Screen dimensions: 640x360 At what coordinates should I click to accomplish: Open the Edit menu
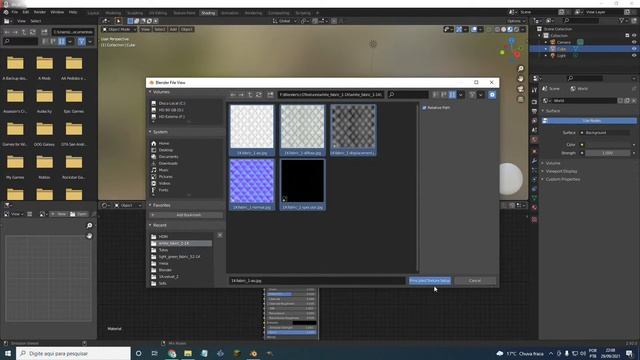pos(26,12)
